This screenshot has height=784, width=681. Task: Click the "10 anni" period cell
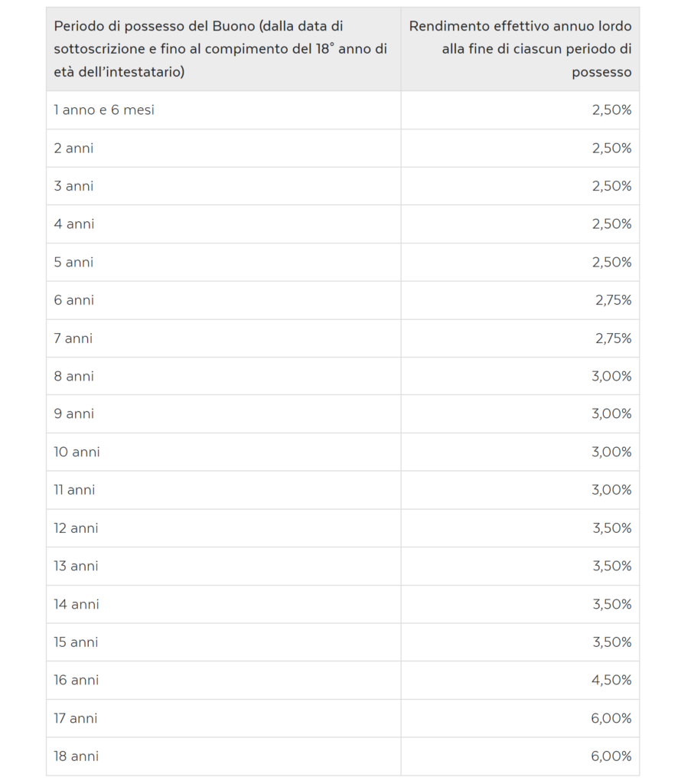point(77,452)
